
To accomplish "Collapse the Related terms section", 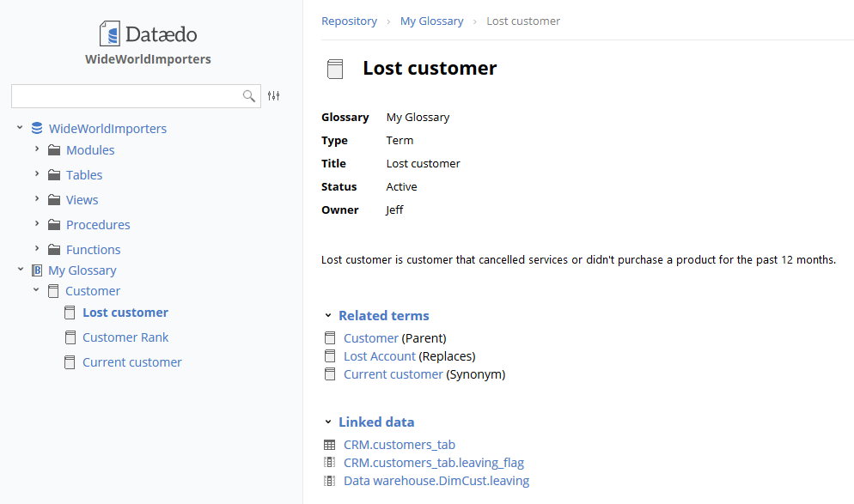I will [328, 316].
